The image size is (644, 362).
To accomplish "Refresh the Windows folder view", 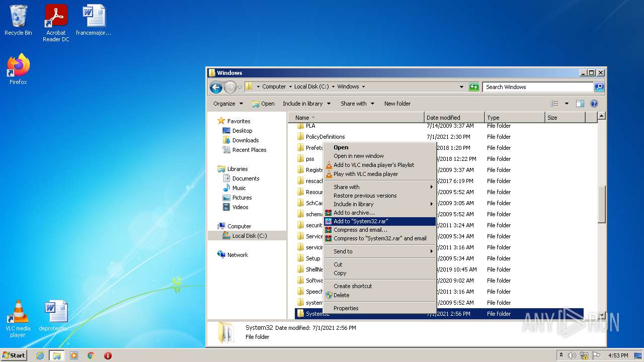I will tap(474, 87).
